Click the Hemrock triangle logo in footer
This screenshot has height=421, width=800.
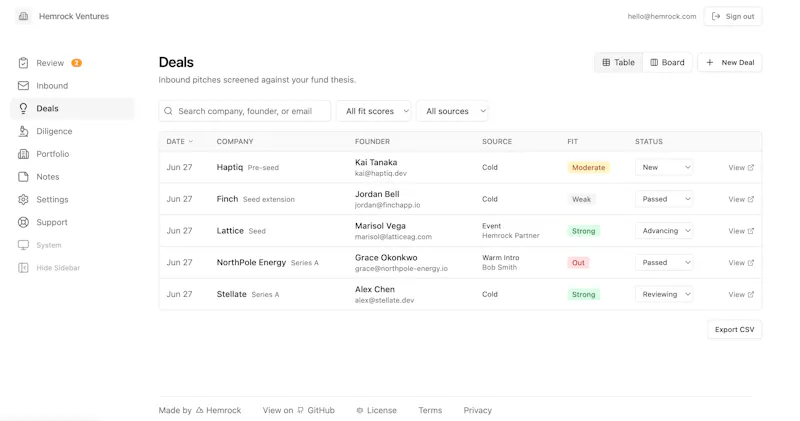(x=199, y=410)
